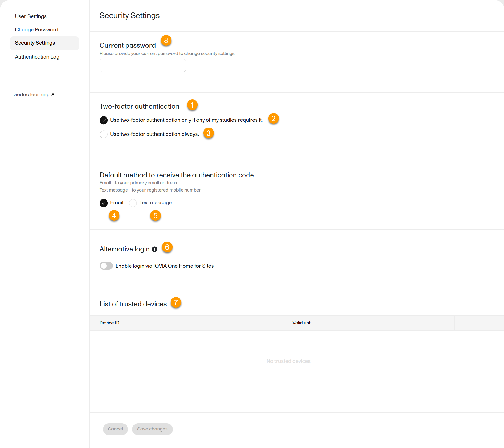Click the Alternative login info icon
This screenshot has height=448, width=504.
pyautogui.click(x=154, y=249)
